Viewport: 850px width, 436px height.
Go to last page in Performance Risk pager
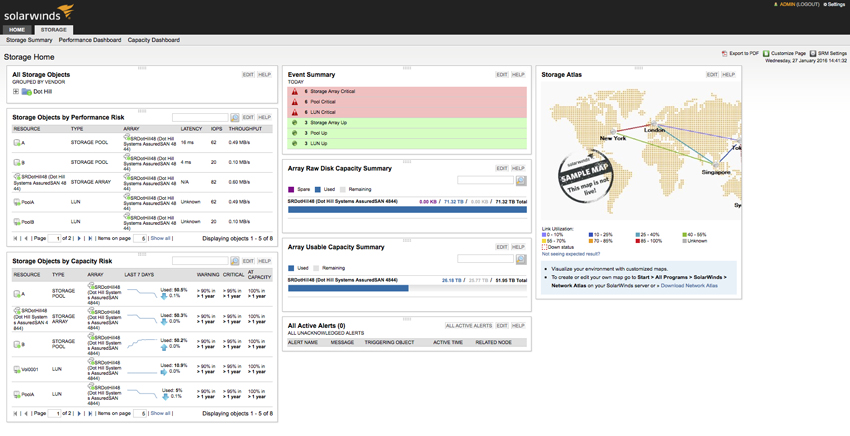(89, 238)
